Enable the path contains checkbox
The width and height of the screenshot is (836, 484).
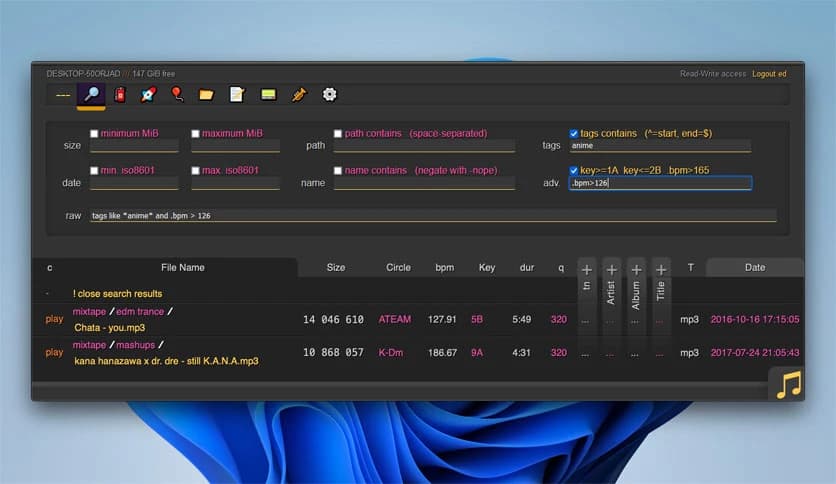[x=338, y=134]
